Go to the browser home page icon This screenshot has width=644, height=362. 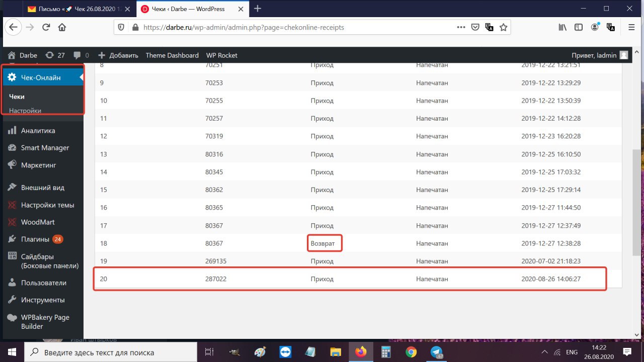pyautogui.click(x=62, y=28)
